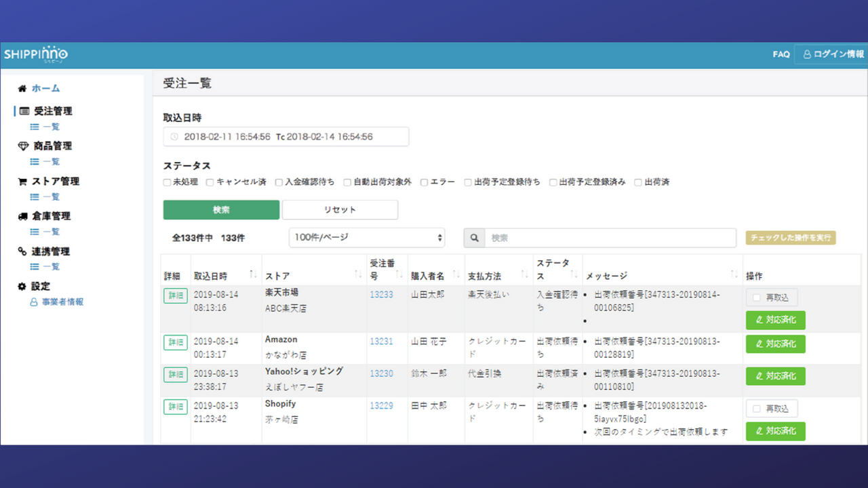Viewport: 868px width, 488px height.
Task: Click the 検索 keyword input field
Action: pos(610,238)
